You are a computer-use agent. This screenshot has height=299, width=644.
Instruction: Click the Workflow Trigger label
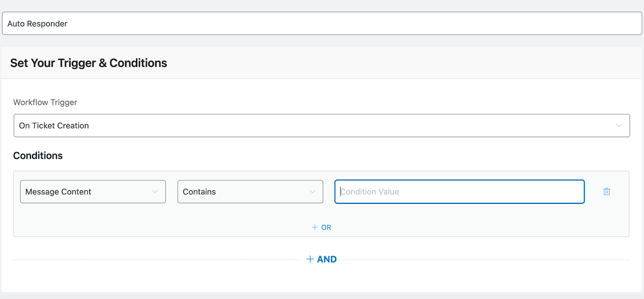45,102
